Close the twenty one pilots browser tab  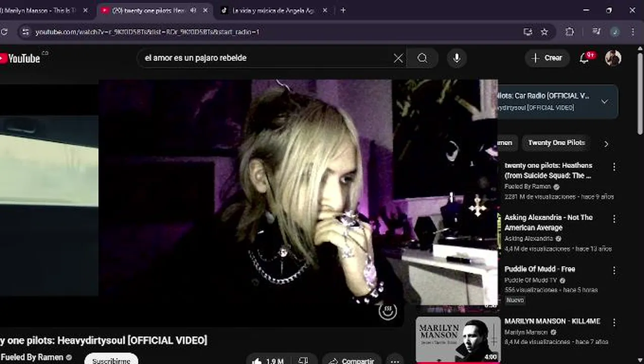(x=206, y=10)
